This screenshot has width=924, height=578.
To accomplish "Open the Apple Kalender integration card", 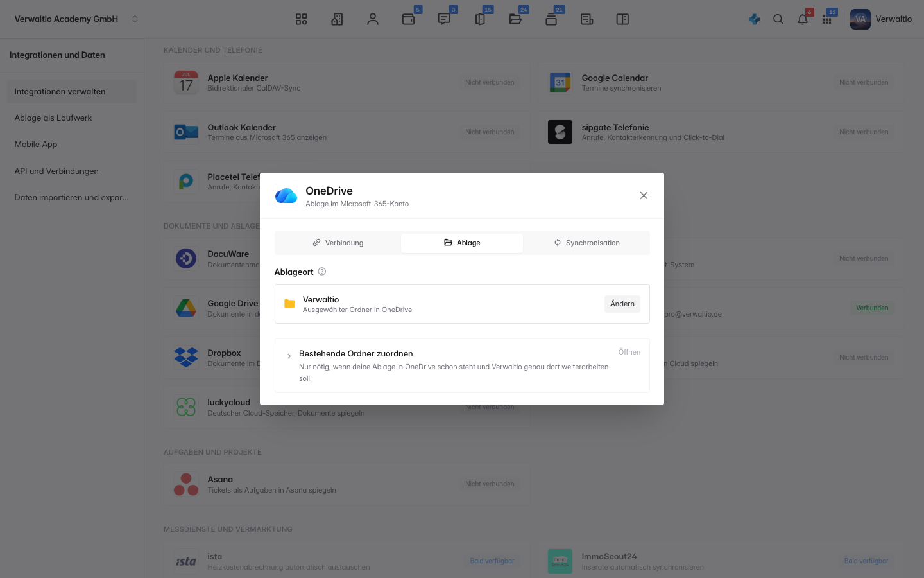I will pyautogui.click(x=347, y=83).
